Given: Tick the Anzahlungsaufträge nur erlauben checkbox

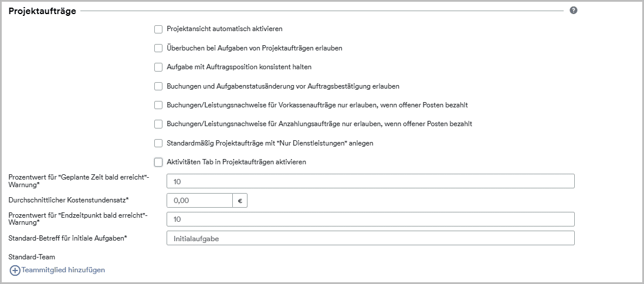Looking at the screenshot, I should (x=158, y=124).
